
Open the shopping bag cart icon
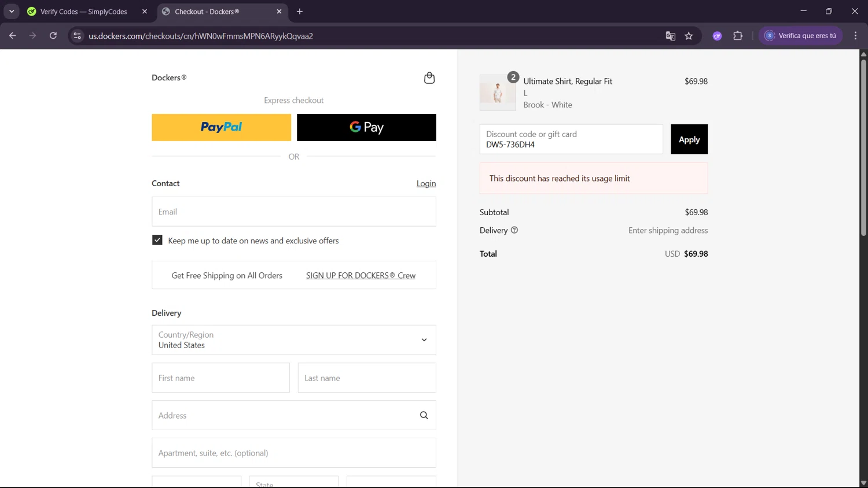[429, 77]
